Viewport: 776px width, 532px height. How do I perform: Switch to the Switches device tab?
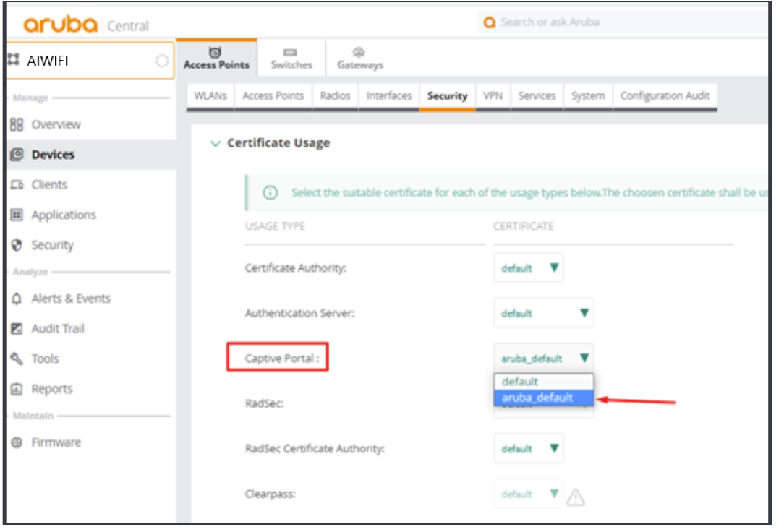[x=291, y=58]
